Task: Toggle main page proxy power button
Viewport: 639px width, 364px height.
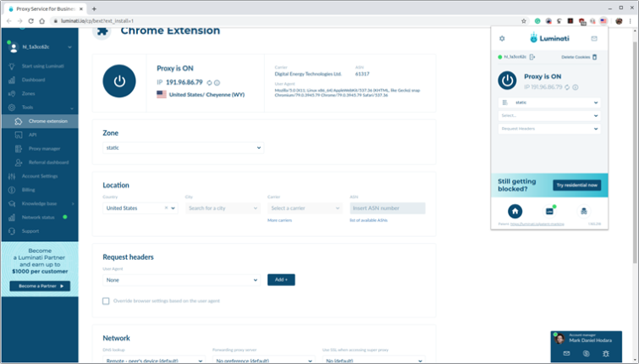Action: click(119, 81)
